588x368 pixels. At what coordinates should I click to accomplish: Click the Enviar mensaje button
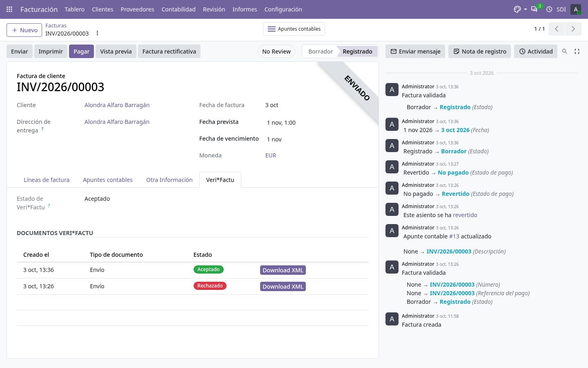pos(415,52)
